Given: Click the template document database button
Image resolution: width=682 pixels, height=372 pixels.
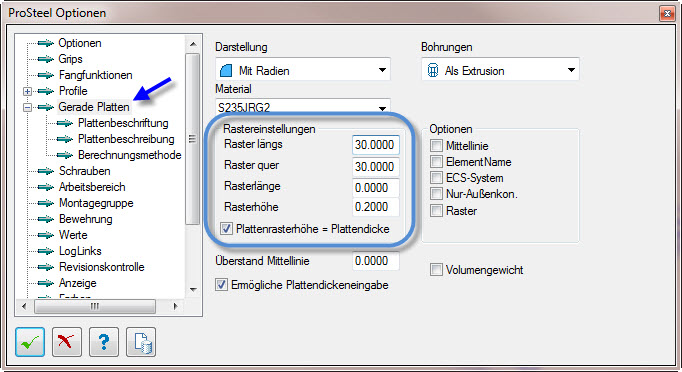Looking at the screenshot, I should pos(141,342).
